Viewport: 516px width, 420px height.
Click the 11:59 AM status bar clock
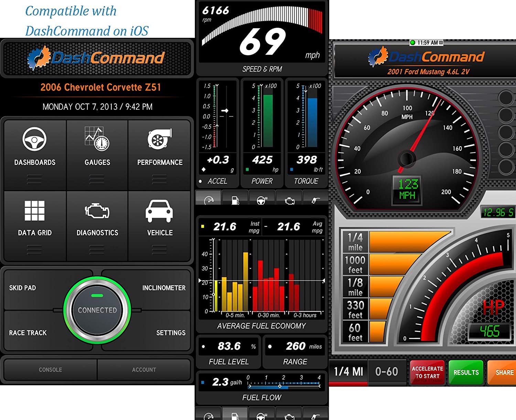point(427,43)
